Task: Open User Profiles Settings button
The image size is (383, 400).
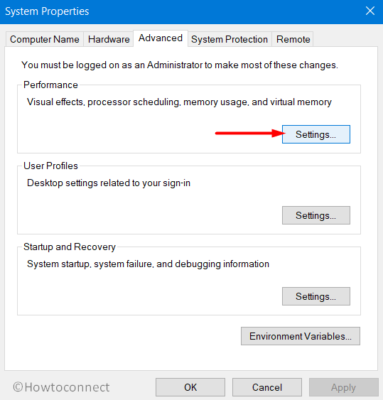Action: 316,215
